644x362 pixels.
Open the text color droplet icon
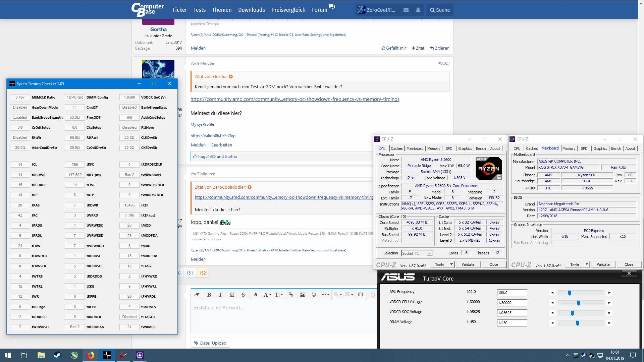coord(256,295)
